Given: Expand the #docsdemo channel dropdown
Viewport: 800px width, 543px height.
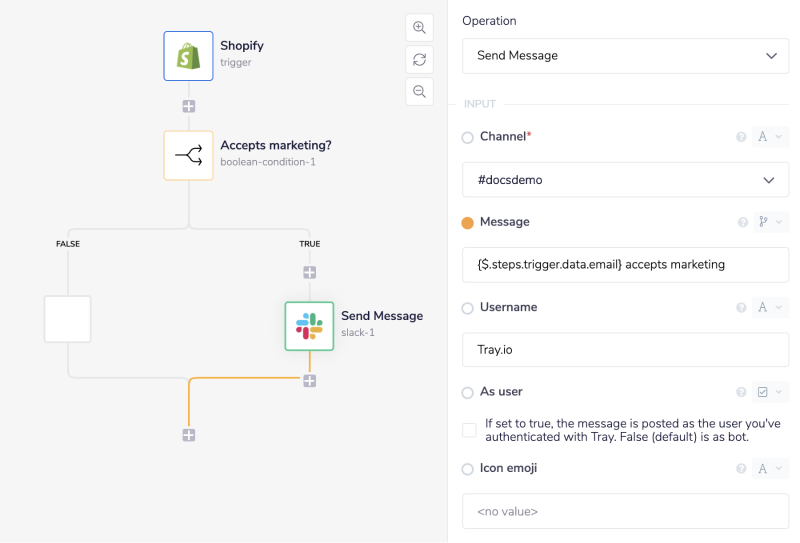Looking at the screenshot, I should tap(625, 180).
